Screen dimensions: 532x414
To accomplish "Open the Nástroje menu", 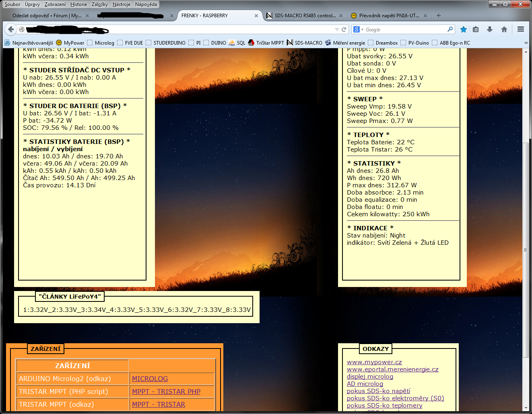I will [x=122, y=4].
